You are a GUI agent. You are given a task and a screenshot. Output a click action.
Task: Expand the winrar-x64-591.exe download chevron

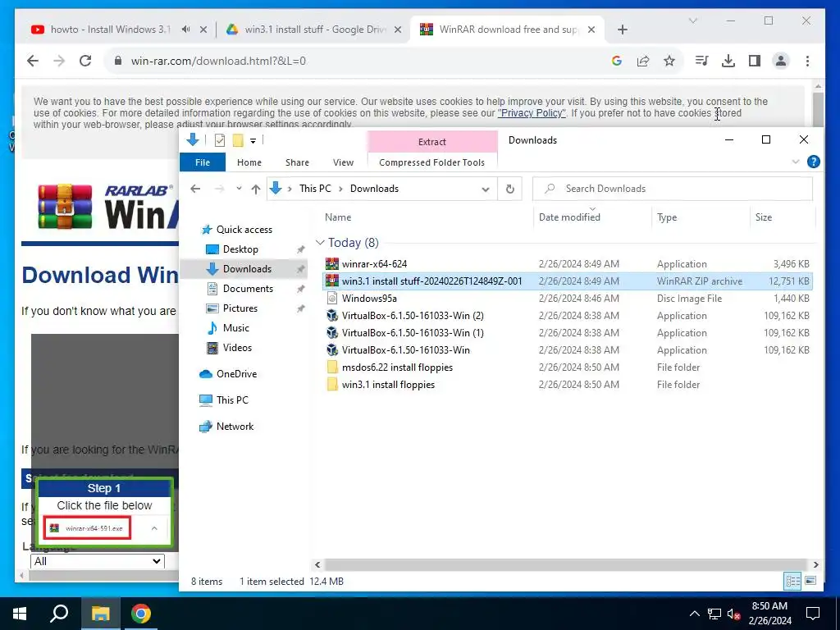[x=154, y=528]
